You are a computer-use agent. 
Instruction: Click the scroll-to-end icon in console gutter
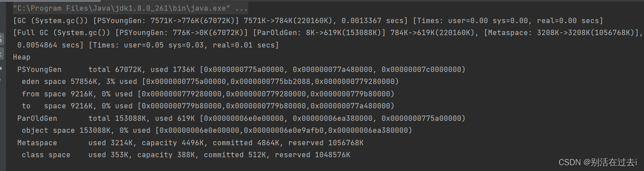tap(1, 53)
